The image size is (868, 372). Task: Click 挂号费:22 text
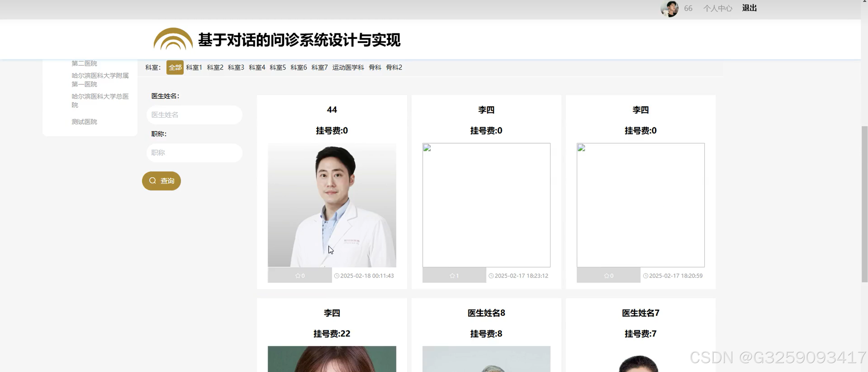coord(332,334)
